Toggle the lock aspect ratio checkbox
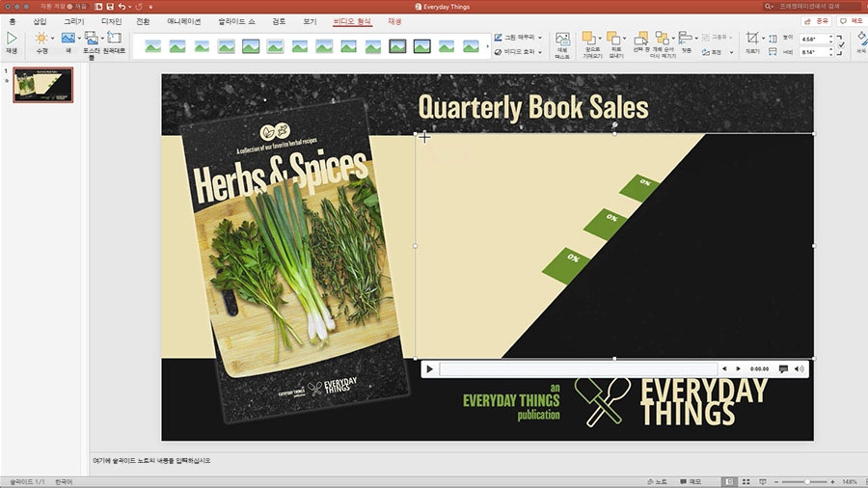 click(841, 44)
